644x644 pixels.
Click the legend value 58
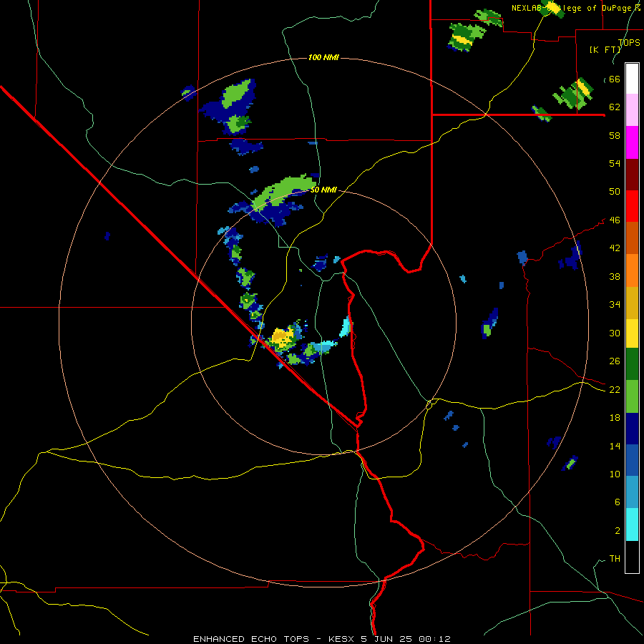[x=615, y=135]
